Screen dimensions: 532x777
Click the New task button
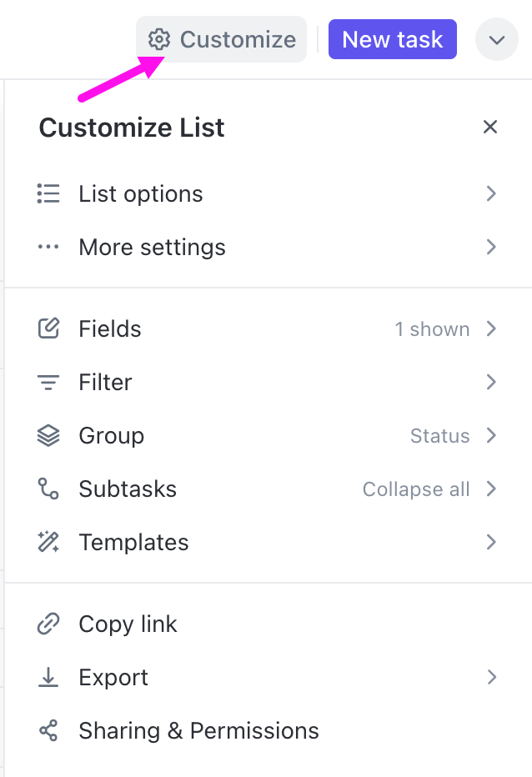[392, 39]
